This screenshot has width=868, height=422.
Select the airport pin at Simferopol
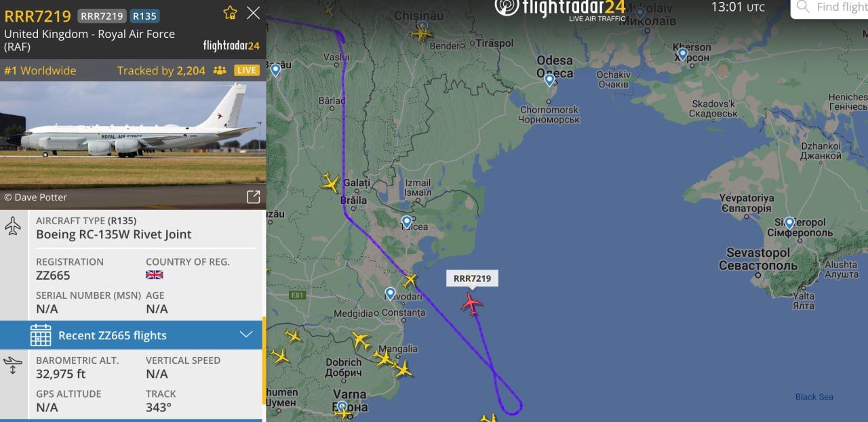pos(789,222)
